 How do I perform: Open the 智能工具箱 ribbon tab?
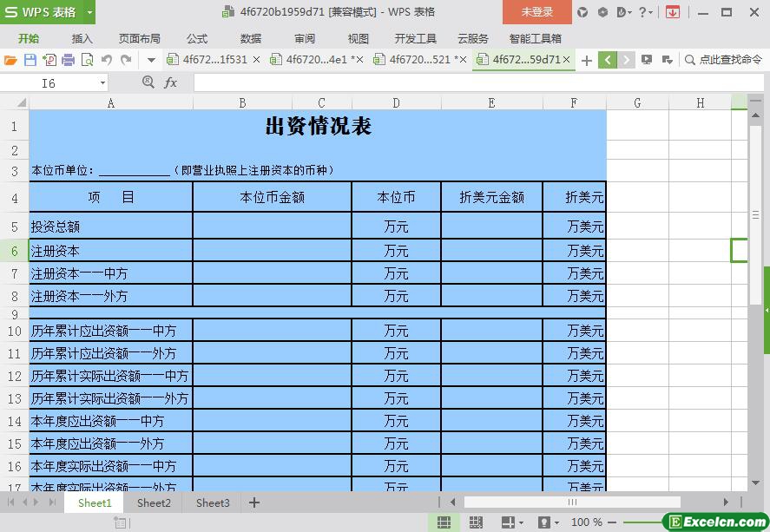536,39
